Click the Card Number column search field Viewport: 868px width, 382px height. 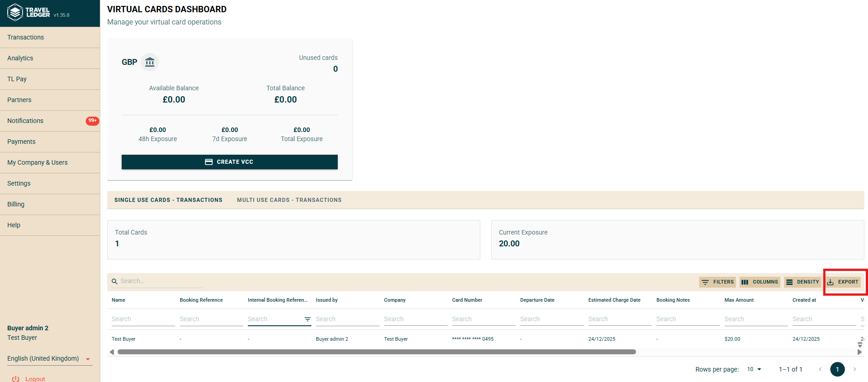(483, 319)
